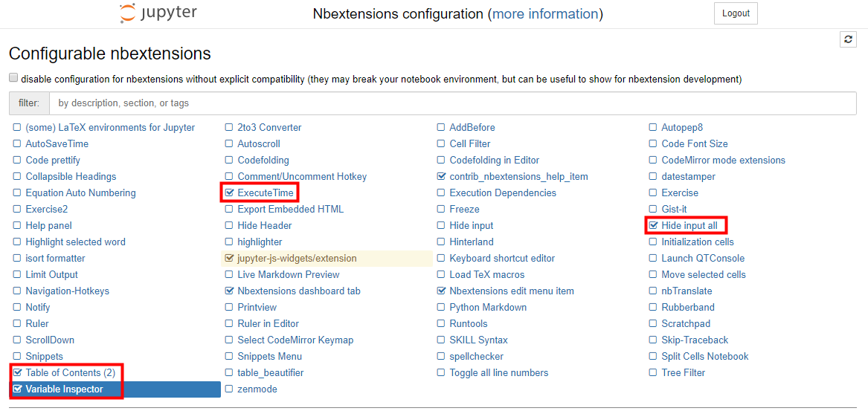This screenshot has height=411, width=868.
Task: Enable the AutoSaveTime checkbox
Action: coord(16,144)
